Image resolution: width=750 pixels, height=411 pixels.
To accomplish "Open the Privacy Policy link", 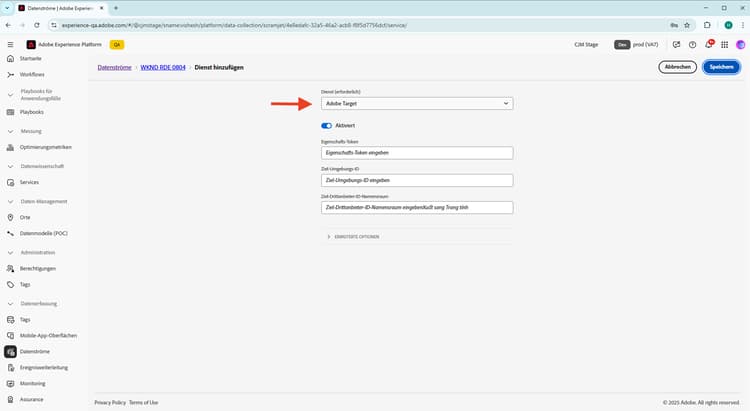I will [x=110, y=403].
